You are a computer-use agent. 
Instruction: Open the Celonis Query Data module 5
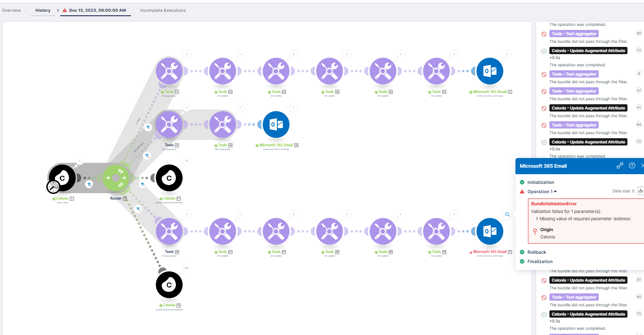click(62, 178)
